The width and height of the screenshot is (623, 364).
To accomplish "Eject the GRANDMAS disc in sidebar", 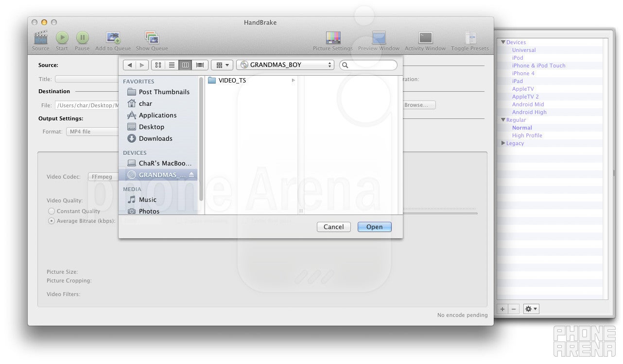I will [x=191, y=175].
